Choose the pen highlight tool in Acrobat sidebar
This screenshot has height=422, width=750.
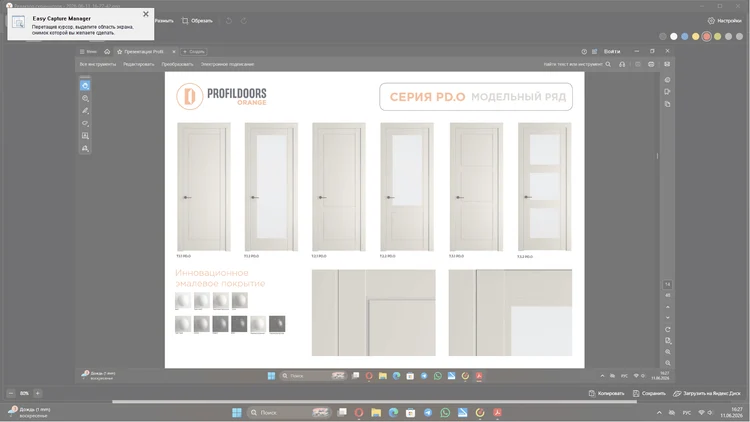[x=85, y=111]
